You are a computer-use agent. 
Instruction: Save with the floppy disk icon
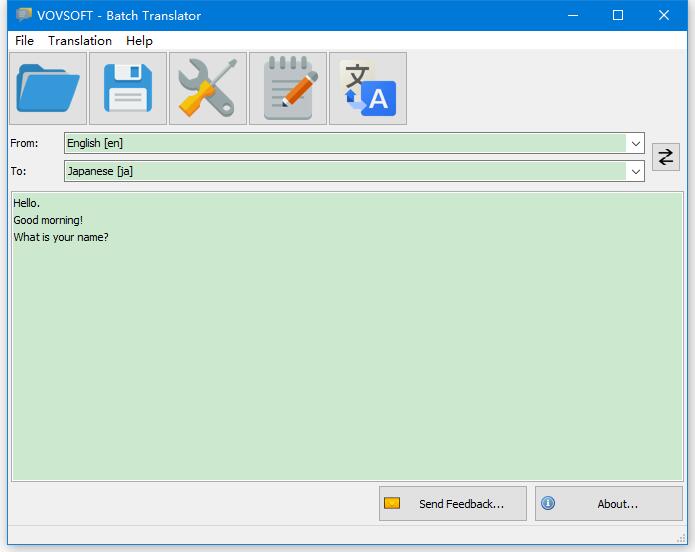128,88
